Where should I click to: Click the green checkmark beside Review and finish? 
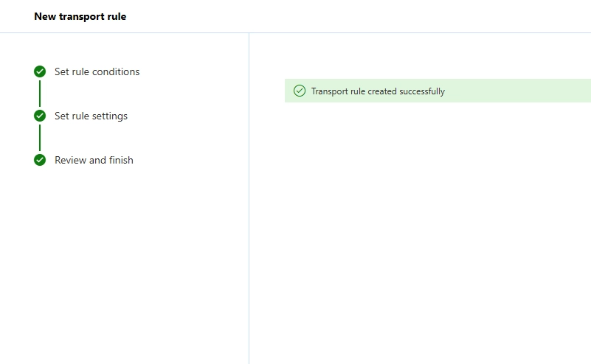[40, 160]
